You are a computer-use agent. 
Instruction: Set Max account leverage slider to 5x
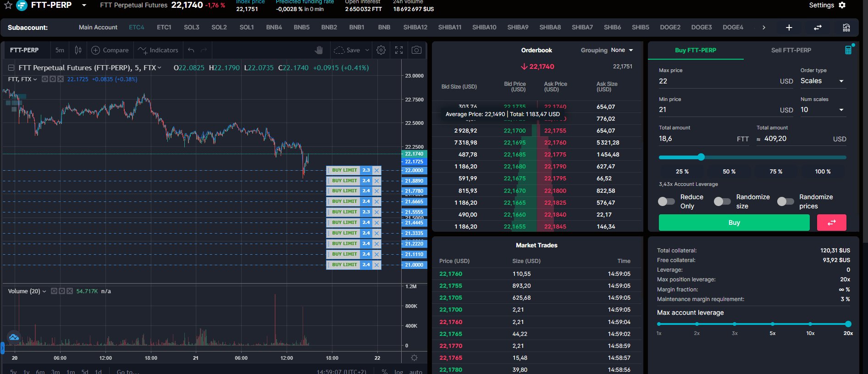pyautogui.click(x=773, y=324)
